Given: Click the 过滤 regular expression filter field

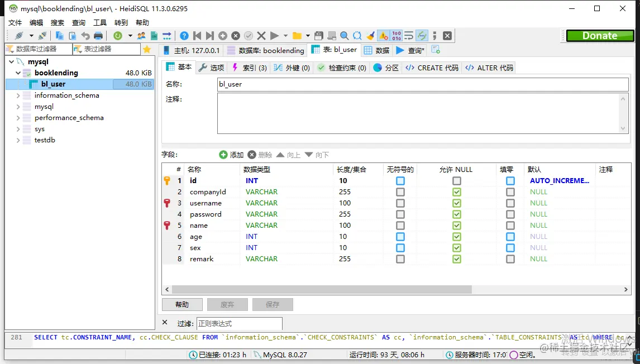Looking at the screenshot, I should pyautogui.click(x=240, y=324).
